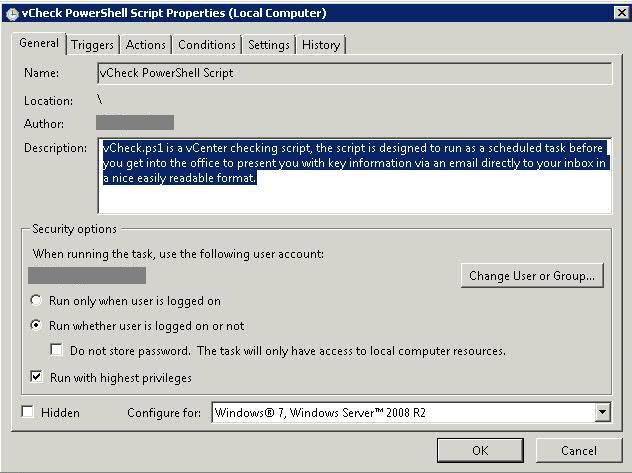This screenshot has width=632, height=473.
Task: Confirm with the OK button
Action: coord(480,450)
